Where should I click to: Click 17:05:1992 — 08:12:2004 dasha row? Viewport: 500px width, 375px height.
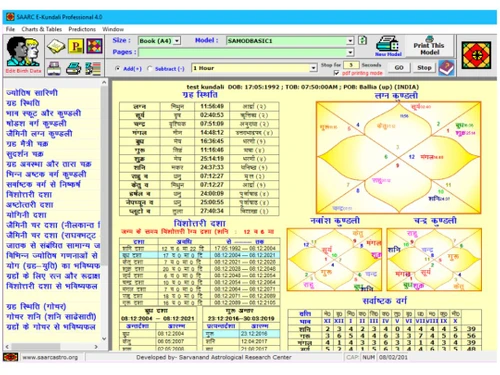click(x=200, y=249)
